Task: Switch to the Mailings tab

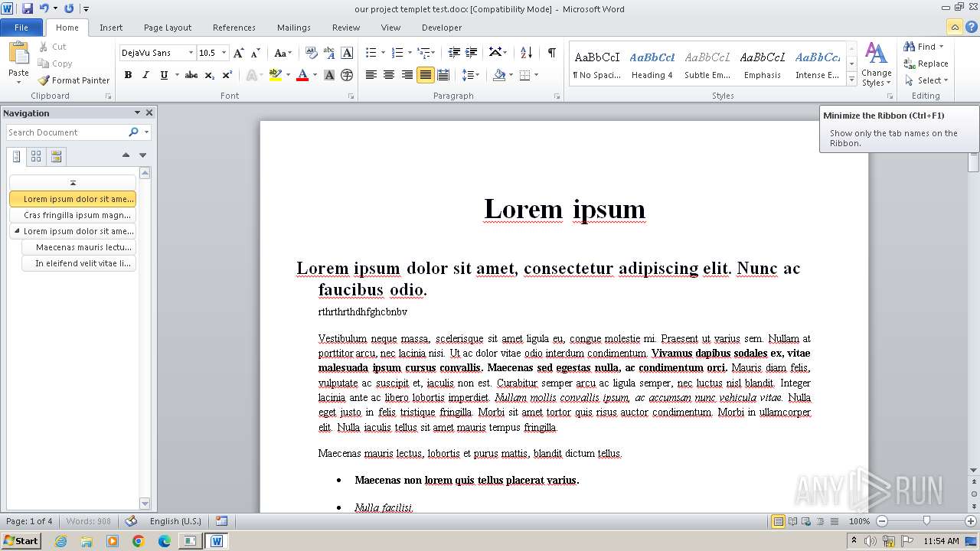Action: (294, 28)
